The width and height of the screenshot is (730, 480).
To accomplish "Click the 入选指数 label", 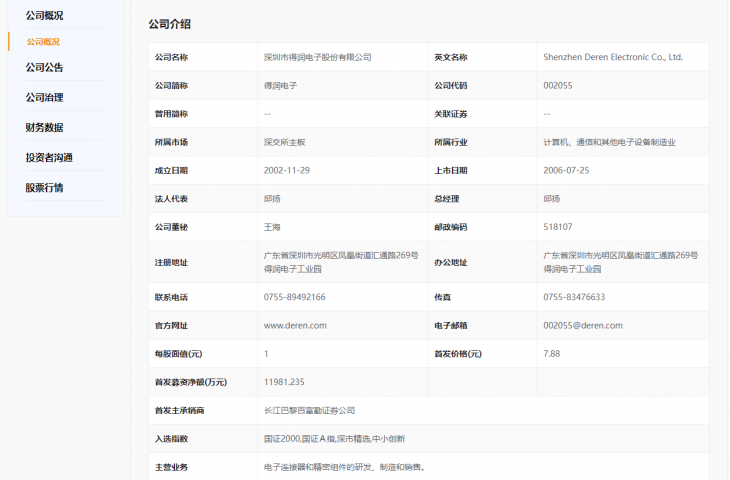I will (171, 439).
